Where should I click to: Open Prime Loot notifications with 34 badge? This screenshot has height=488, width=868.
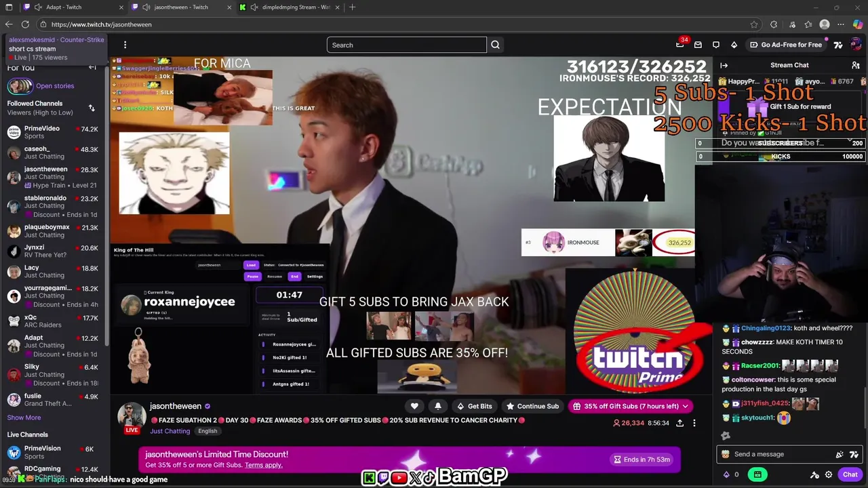pos(680,45)
